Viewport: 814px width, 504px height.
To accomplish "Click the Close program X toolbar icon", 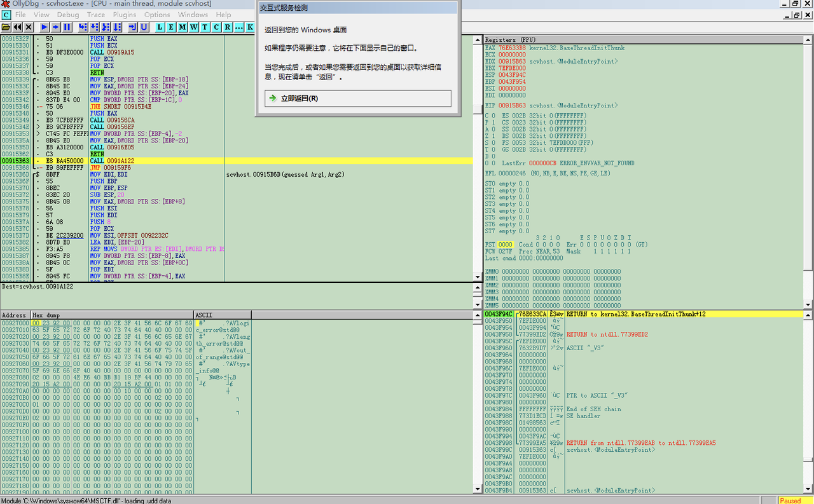I will [29, 27].
